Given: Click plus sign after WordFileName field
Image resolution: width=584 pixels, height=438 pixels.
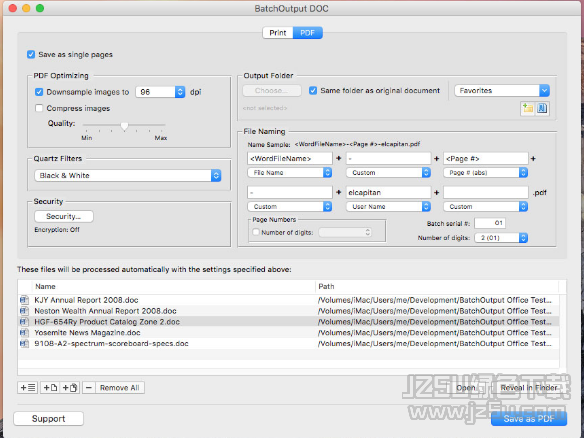Looking at the screenshot, I should (339, 158).
